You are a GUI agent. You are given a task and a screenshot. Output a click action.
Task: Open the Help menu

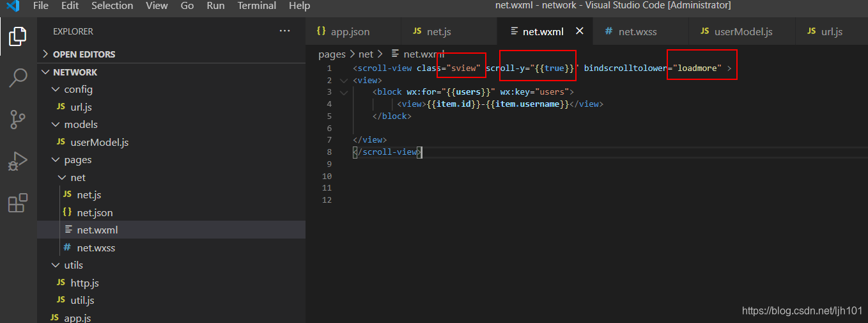[x=299, y=6]
